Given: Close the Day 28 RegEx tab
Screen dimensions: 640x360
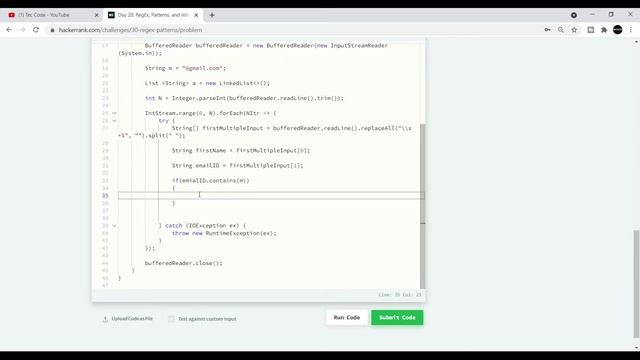Looking at the screenshot, I should pyautogui.click(x=196, y=15).
